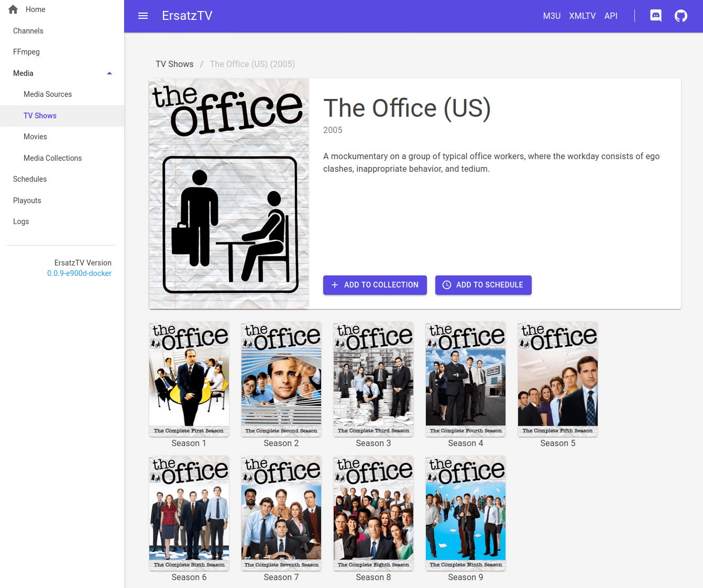The width and height of the screenshot is (703, 588).
Task: Click the Home label in sidebar
Action: (x=36, y=9)
